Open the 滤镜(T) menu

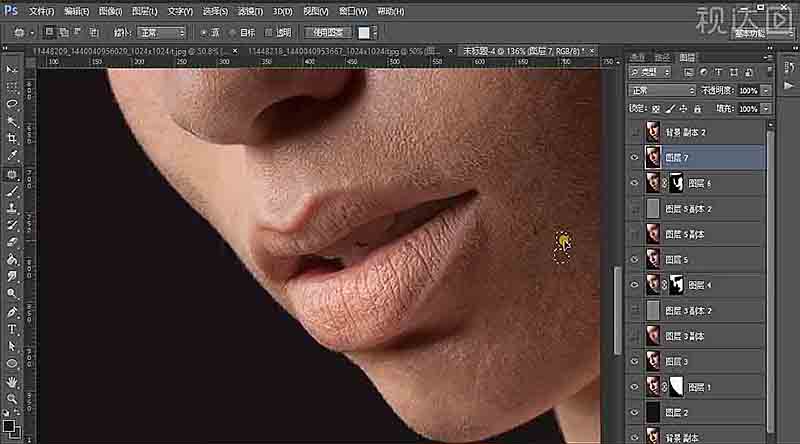(251, 11)
